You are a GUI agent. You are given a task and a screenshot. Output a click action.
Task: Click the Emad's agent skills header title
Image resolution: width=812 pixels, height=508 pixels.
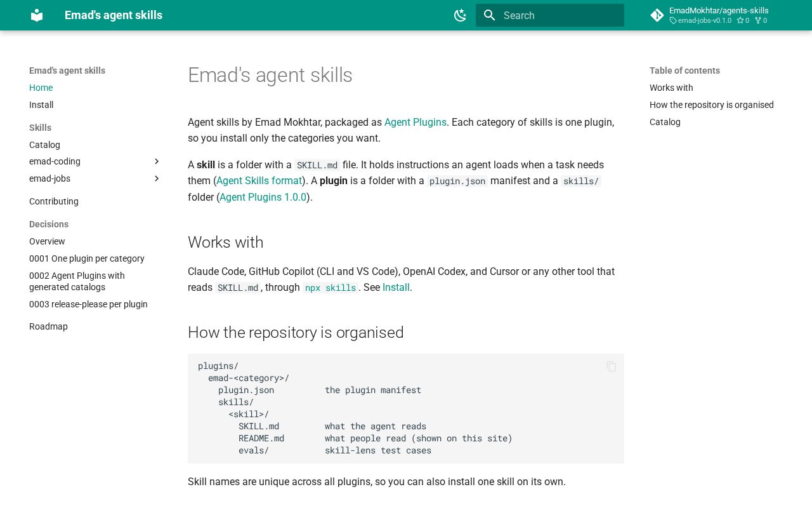point(114,15)
